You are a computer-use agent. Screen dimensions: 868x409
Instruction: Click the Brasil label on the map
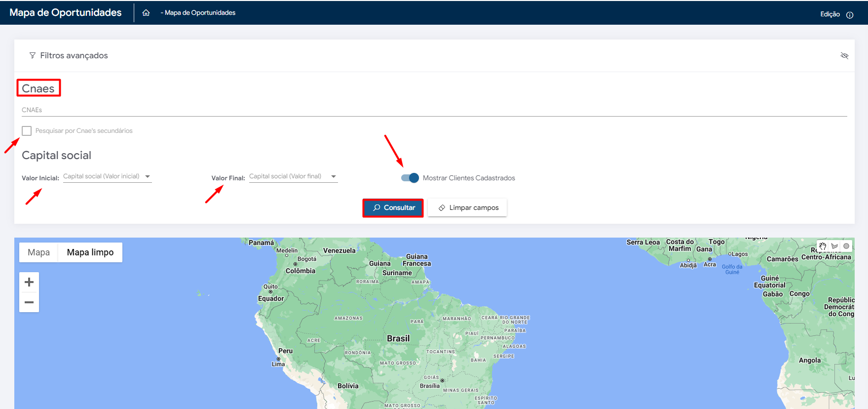(398, 338)
